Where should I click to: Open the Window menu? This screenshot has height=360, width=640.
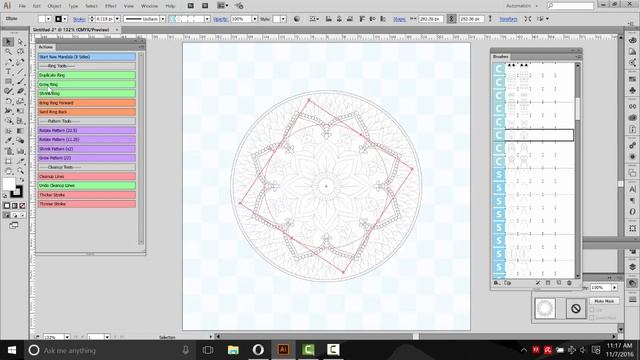click(149, 6)
